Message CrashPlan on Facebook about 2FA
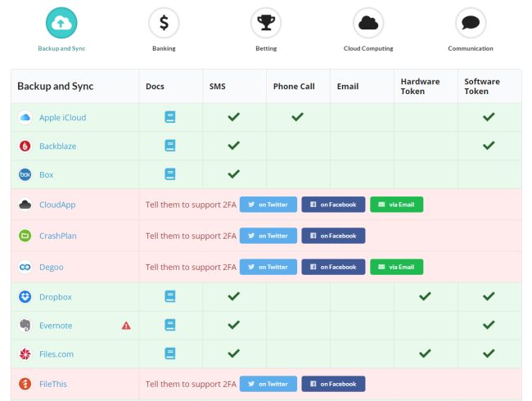 coord(333,236)
